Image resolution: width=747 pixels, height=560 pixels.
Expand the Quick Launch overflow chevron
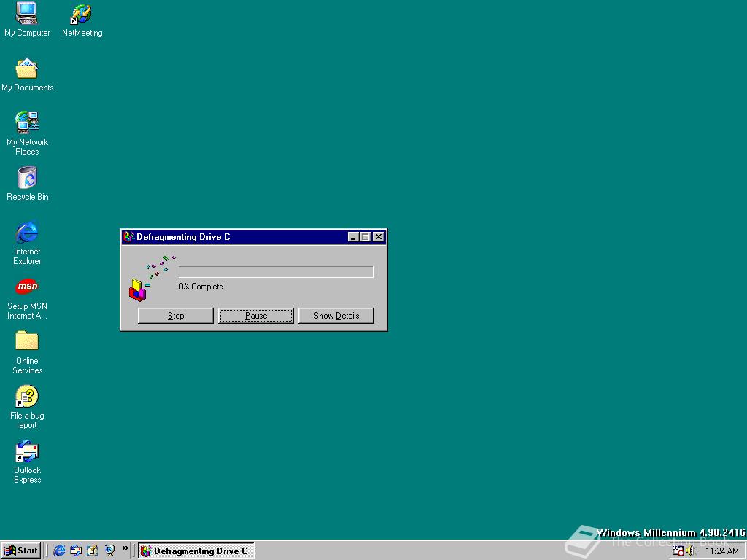125,548
